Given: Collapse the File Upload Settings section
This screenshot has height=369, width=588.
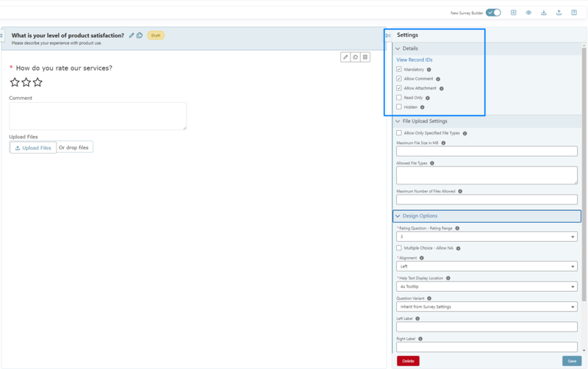Looking at the screenshot, I should 398,121.
